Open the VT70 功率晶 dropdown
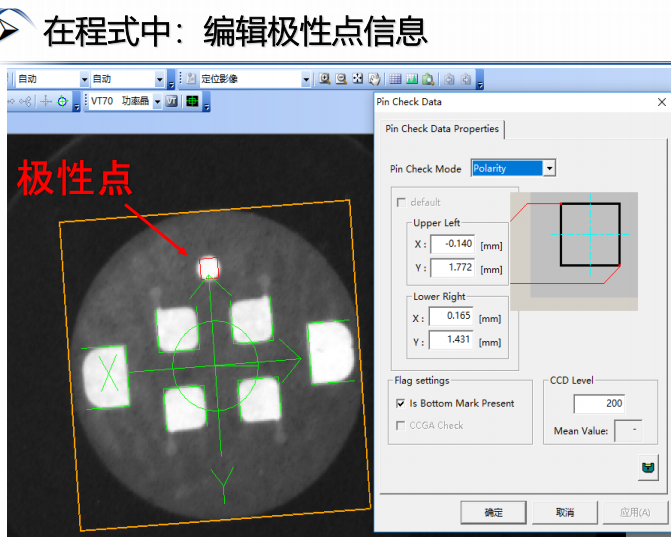Viewport: 671px width, 537px height. click(157, 101)
